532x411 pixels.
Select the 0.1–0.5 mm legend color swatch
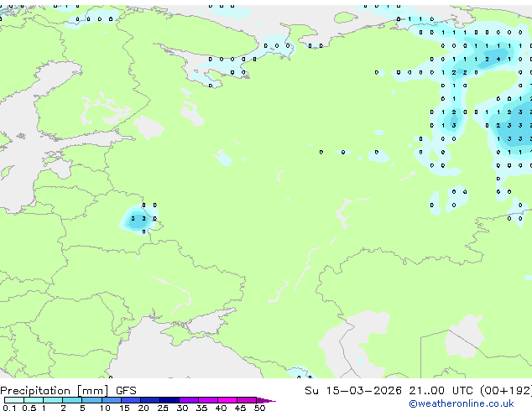14,400
